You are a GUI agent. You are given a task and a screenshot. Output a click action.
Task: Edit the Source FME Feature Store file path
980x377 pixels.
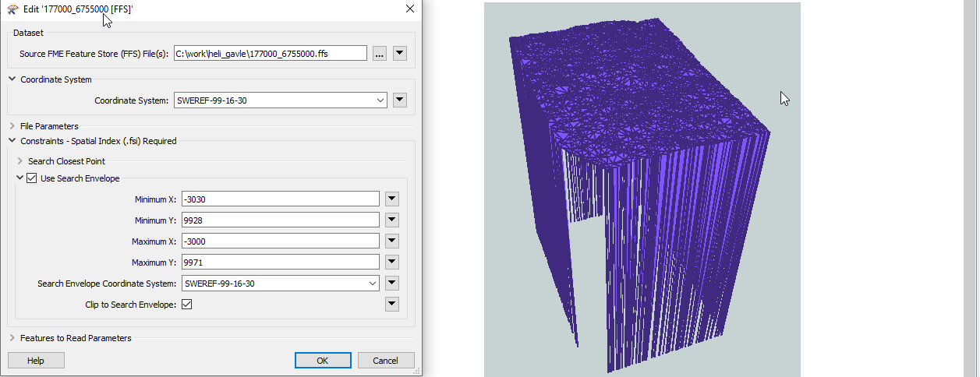point(270,53)
